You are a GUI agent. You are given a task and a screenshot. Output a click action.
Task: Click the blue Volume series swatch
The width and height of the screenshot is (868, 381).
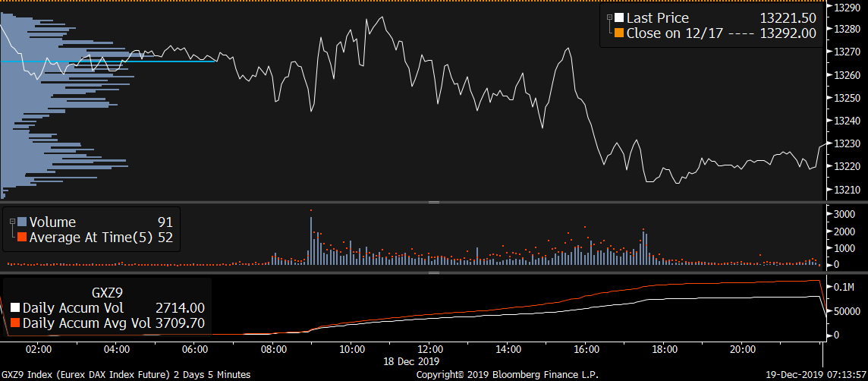point(21,222)
